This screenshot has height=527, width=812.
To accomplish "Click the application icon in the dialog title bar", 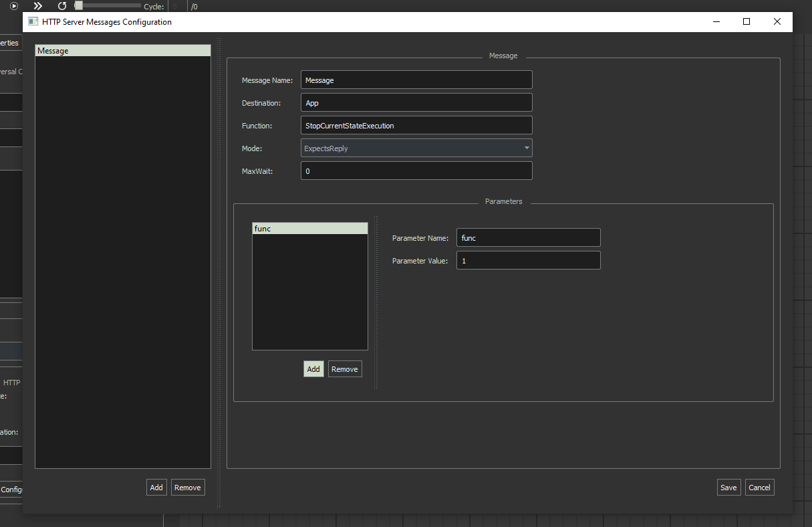I will click(32, 21).
